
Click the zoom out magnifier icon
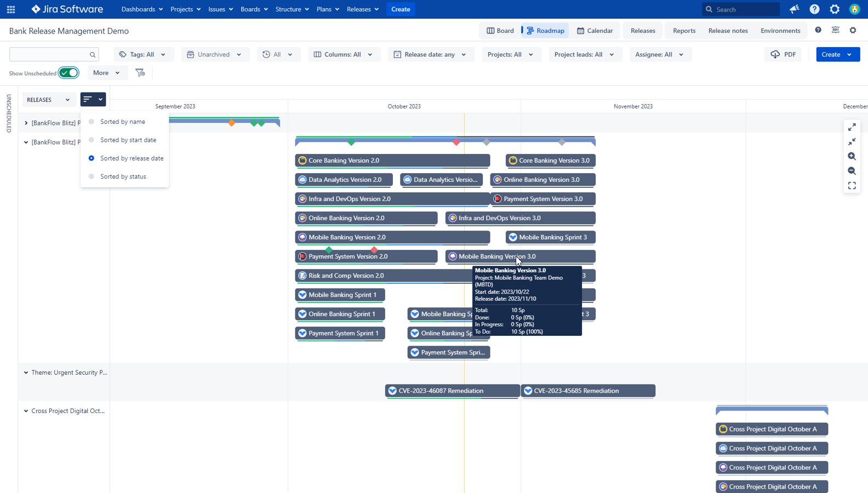coord(852,171)
